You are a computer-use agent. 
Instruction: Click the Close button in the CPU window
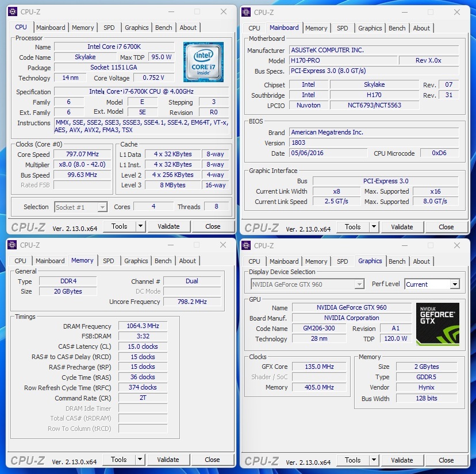213,226
